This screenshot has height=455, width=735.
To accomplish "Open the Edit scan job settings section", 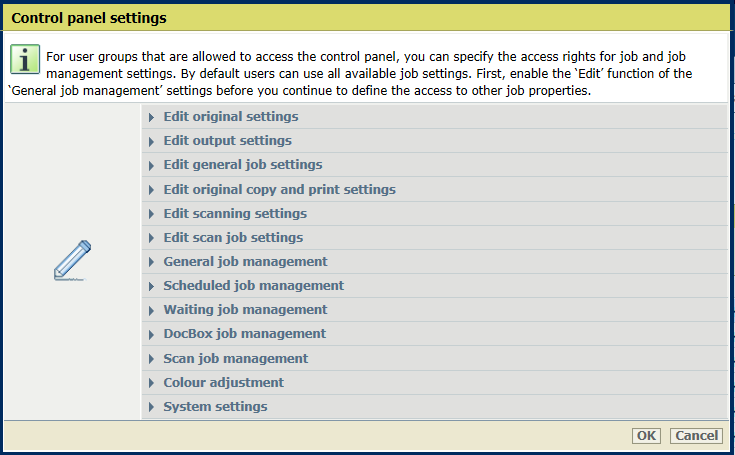I will [x=435, y=238].
